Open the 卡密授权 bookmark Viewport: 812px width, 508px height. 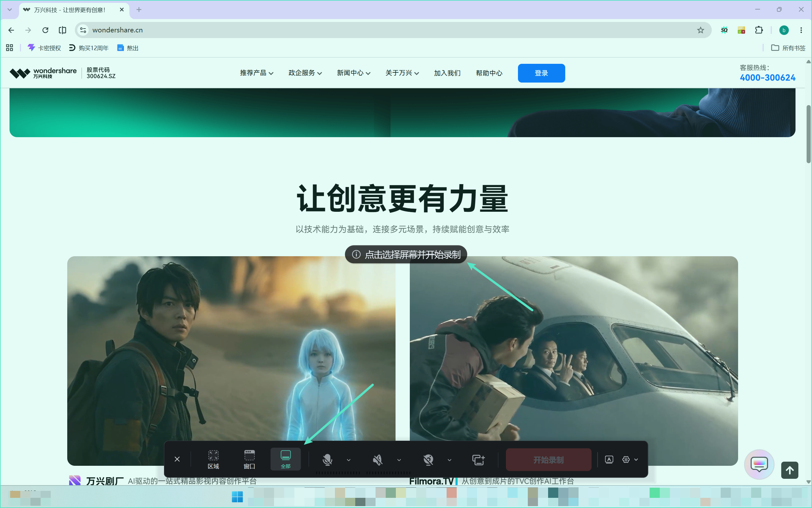click(44, 48)
